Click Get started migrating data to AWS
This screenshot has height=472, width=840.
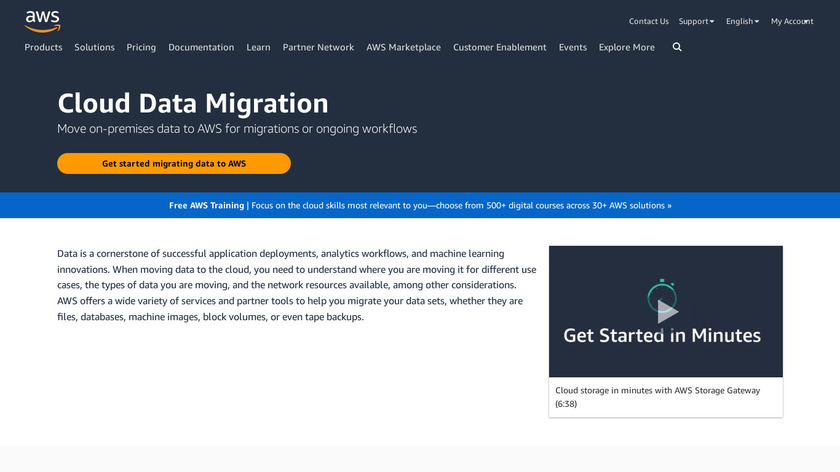(x=174, y=163)
